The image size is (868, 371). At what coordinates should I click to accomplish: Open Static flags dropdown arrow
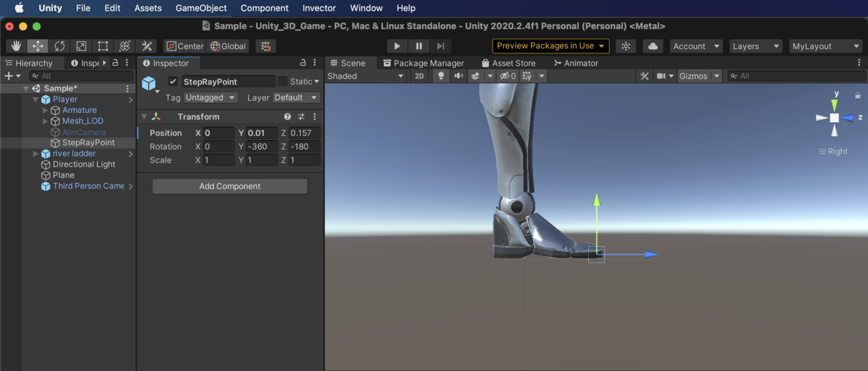pyautogui.click(x=317, y=82)
